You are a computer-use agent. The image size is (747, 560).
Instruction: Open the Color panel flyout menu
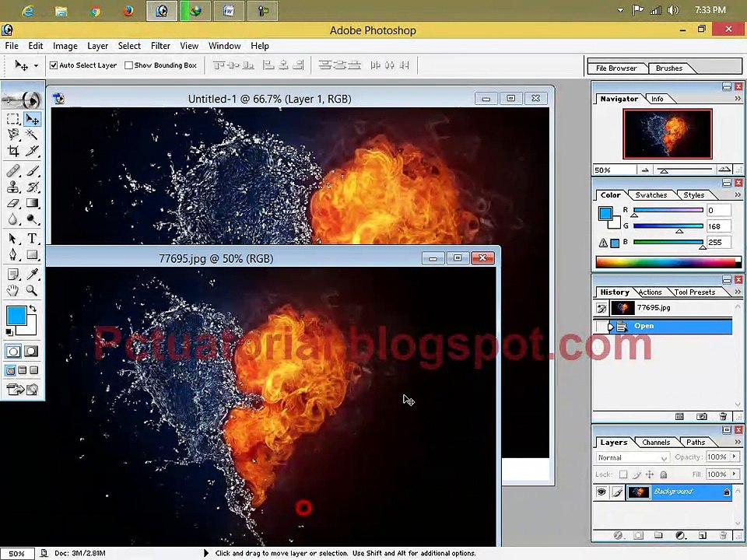pos(738,194)
